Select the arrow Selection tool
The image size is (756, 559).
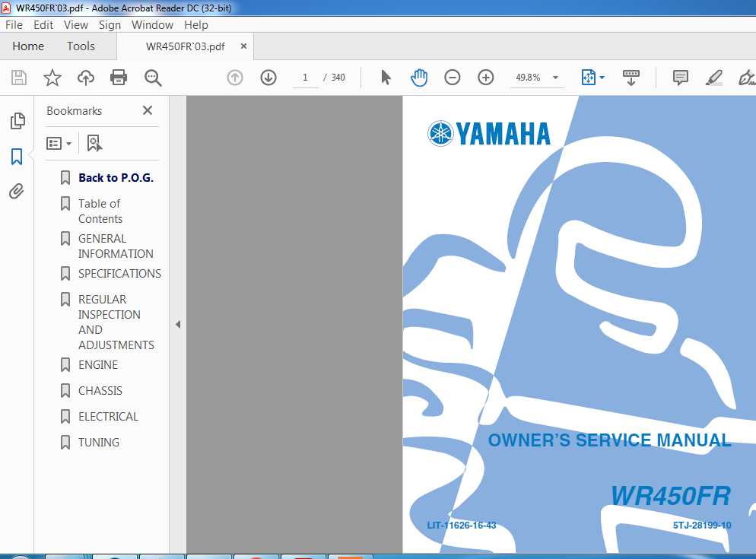pos(386,78)
